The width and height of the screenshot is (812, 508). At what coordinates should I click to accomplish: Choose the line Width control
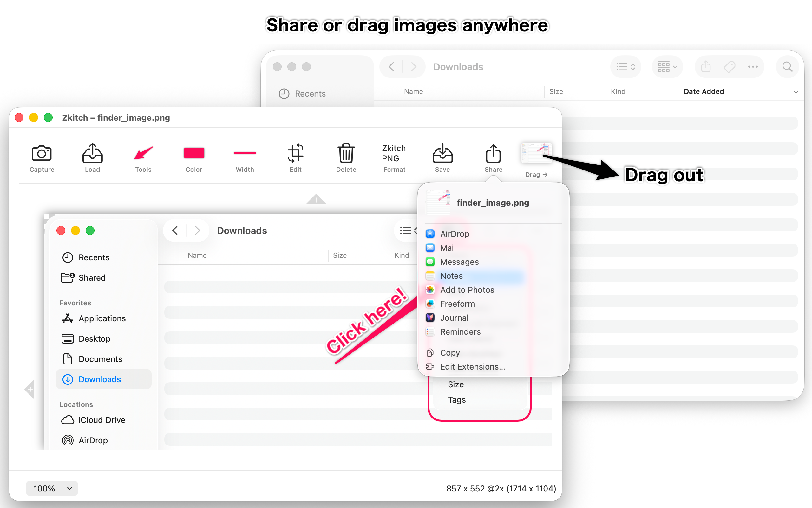click(x=245, y=153)
